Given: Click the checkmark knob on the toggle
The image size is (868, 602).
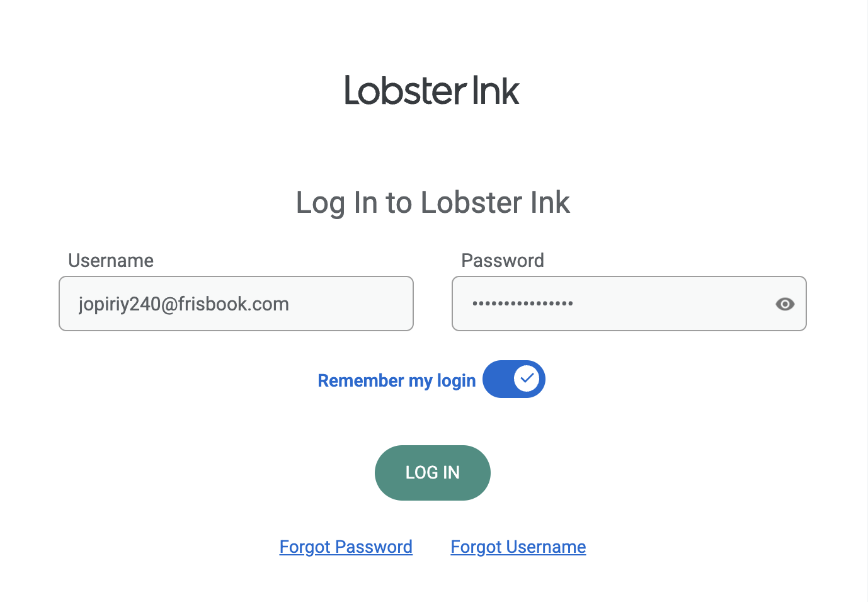Looking at the screenshot, I should pos(527,379).
